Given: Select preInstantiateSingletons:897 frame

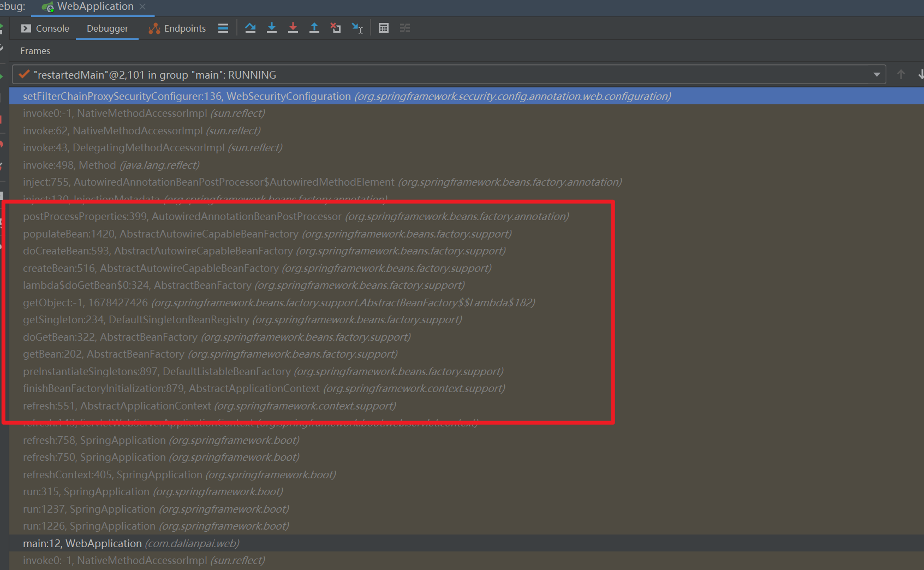Looking at the screenshot, I should 466,371.
